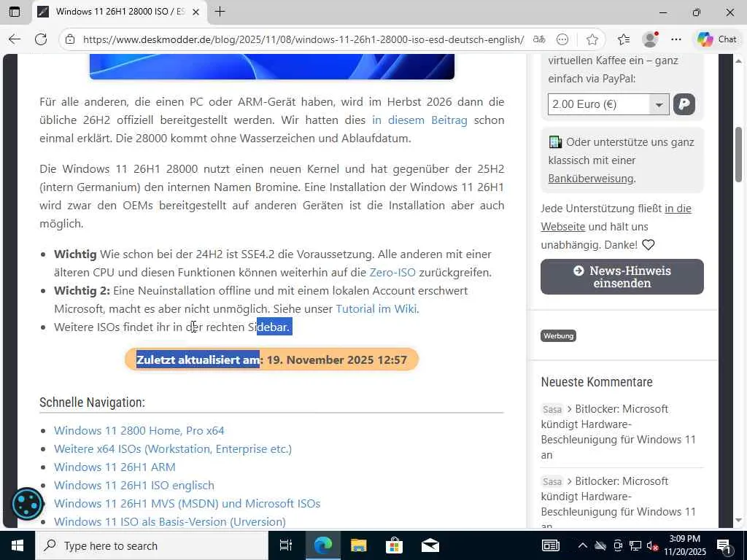Refresh the page with reload icon
The image size is (747, 560).
[x=41, y=39]
